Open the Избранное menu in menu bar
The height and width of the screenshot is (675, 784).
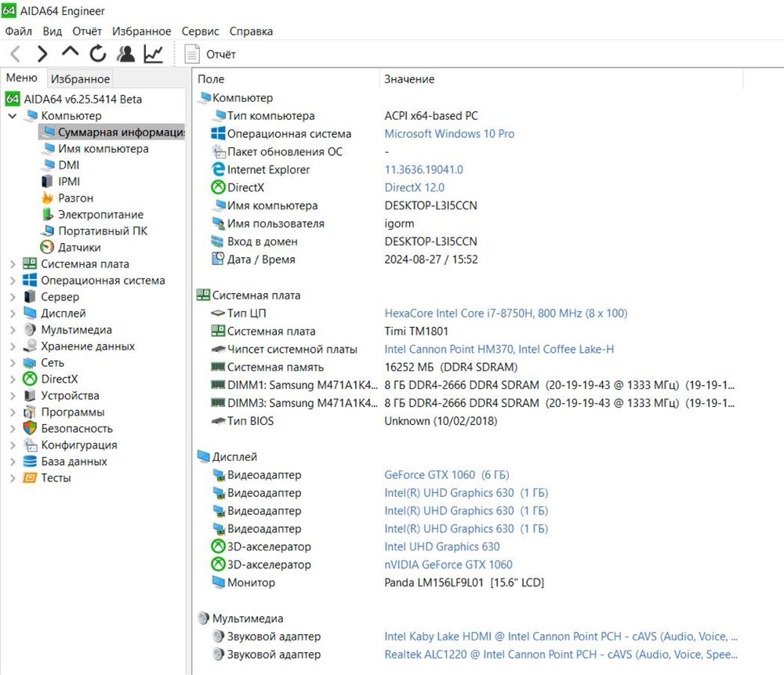coord(141,31)
